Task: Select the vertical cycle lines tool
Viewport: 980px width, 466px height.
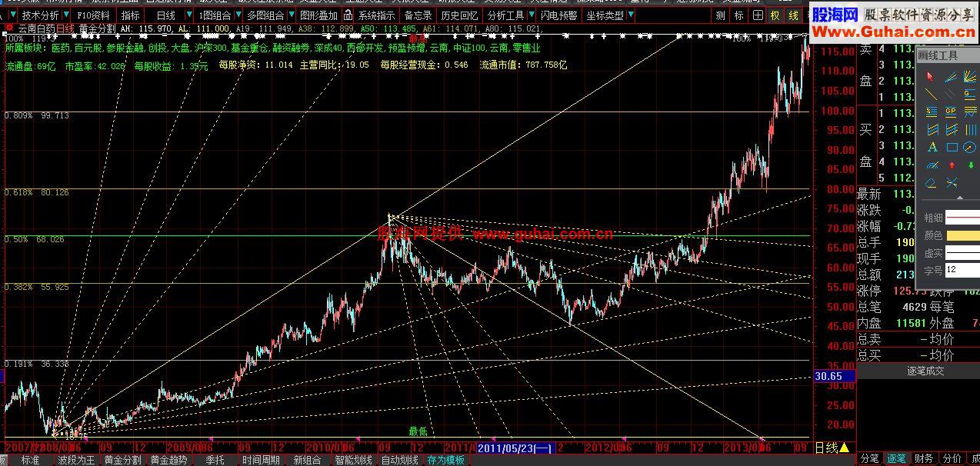Action: coord(970,129)
